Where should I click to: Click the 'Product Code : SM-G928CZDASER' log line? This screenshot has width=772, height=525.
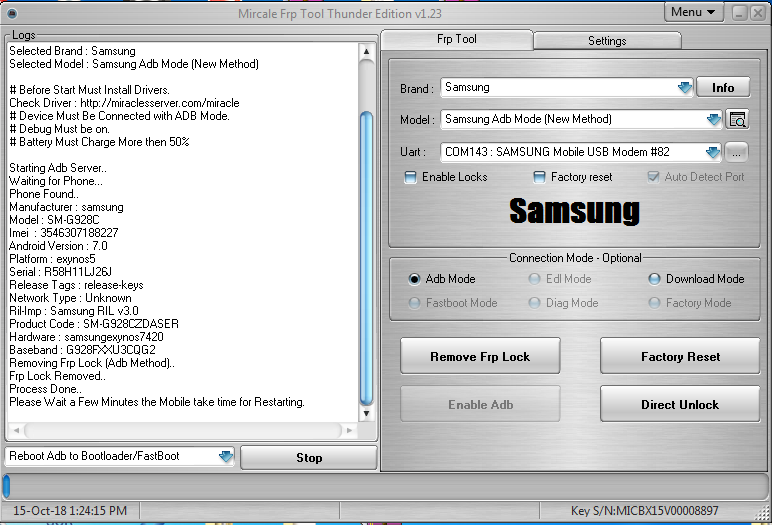coord(94,324)
